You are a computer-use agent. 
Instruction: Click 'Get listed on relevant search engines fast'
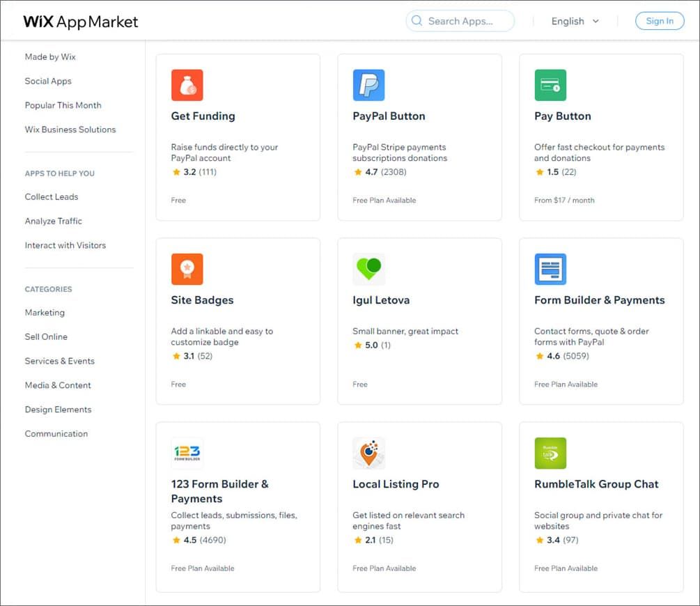point(408,521)
